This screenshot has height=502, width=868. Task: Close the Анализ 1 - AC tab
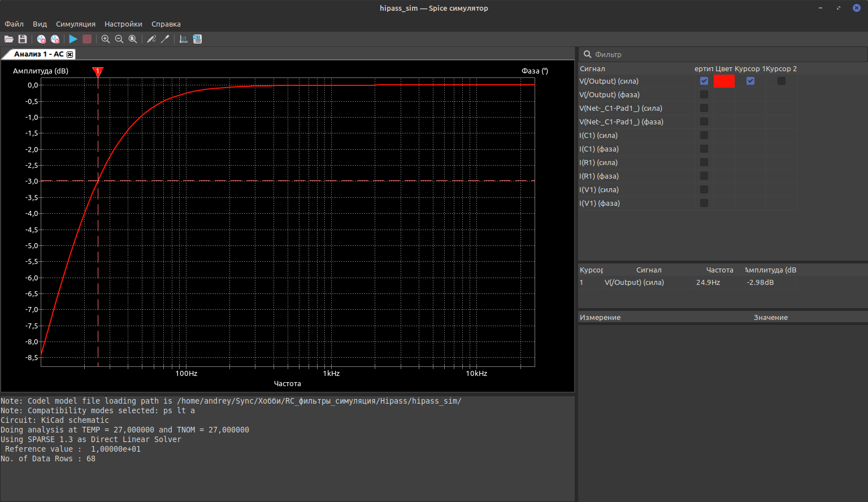[70, 54]
